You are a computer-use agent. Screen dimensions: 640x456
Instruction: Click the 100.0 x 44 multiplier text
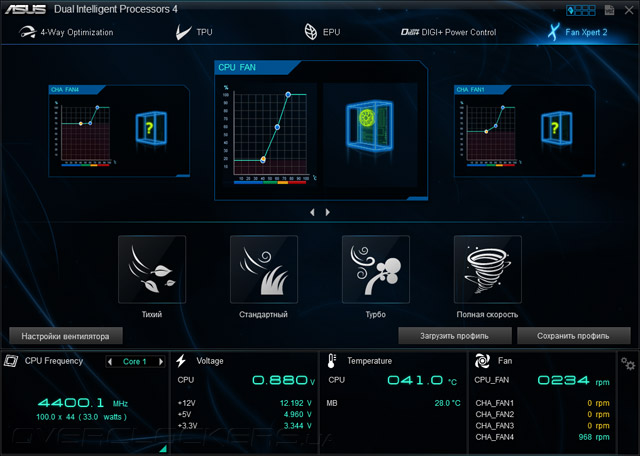[x=81, y=417]
